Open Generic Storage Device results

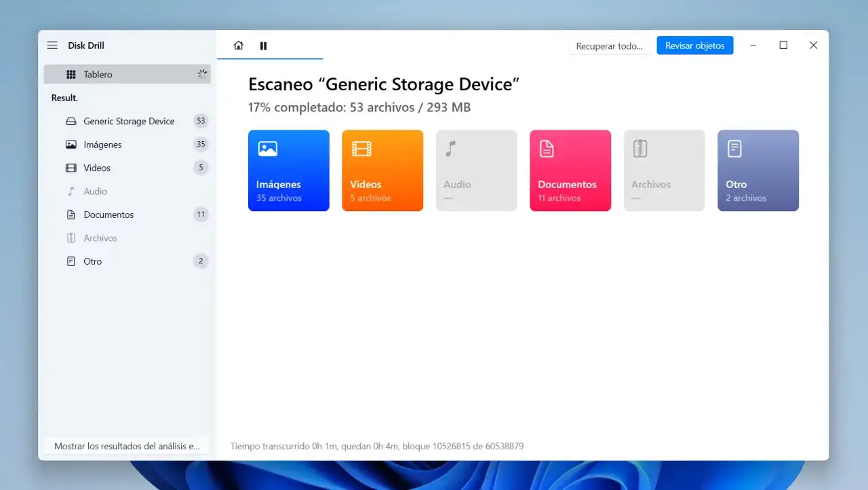127,121
